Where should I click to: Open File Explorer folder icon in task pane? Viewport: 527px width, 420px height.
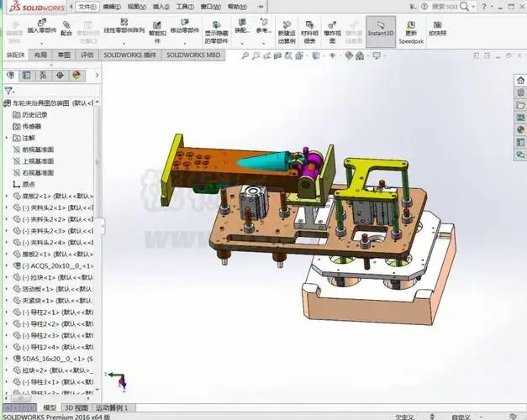[520, 105]
